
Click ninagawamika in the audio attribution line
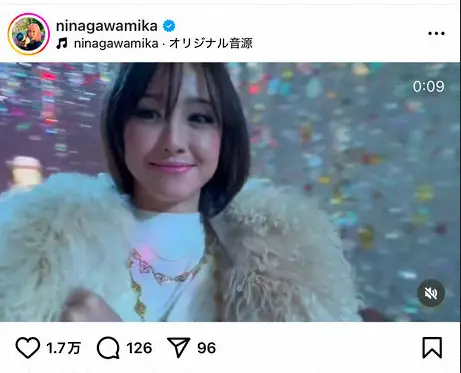116,43
